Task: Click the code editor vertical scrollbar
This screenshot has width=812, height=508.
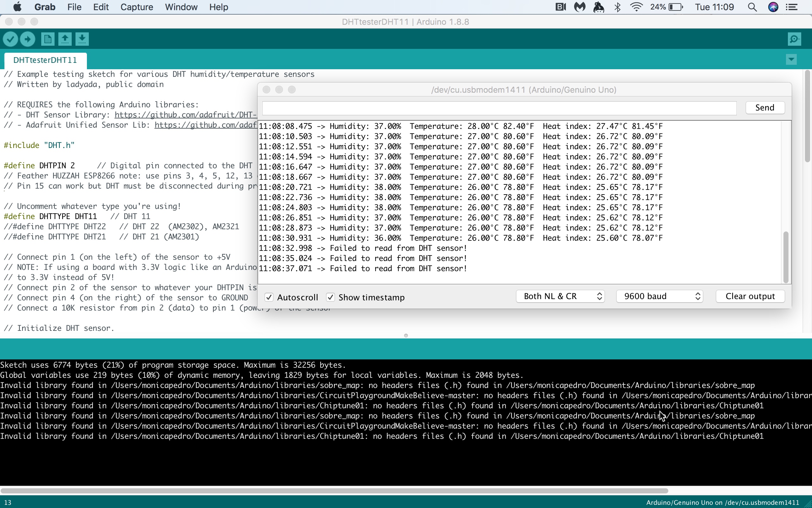Action: coord(807,116)
